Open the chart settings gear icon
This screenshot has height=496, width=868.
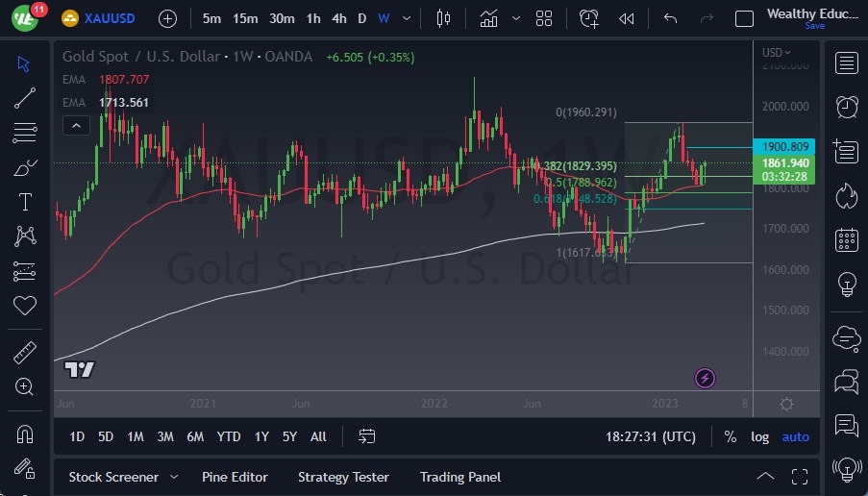786,404
